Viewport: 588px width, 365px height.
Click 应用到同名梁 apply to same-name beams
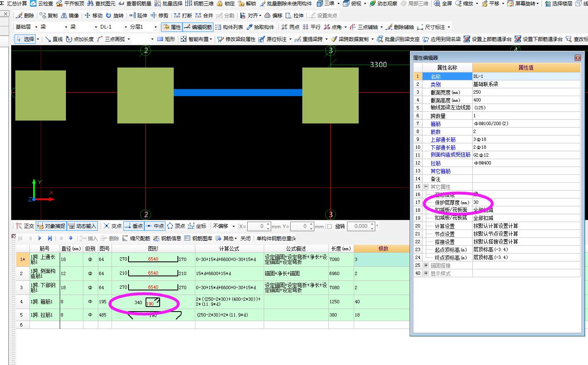pos(442,39)
